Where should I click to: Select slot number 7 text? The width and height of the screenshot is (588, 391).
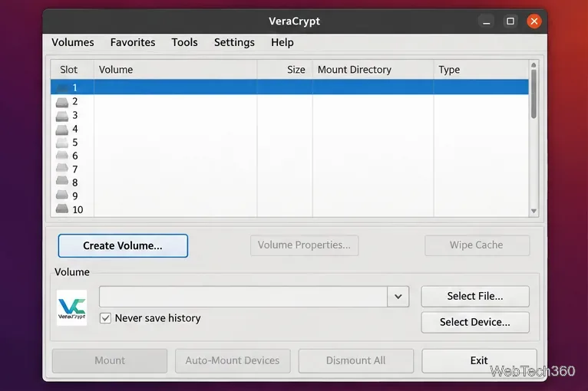[75, 169]
